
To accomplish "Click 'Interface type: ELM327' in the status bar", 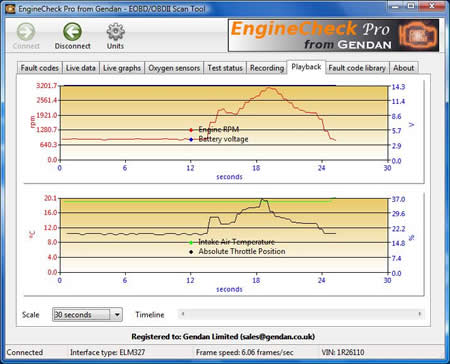I will [x=107, y=352].
